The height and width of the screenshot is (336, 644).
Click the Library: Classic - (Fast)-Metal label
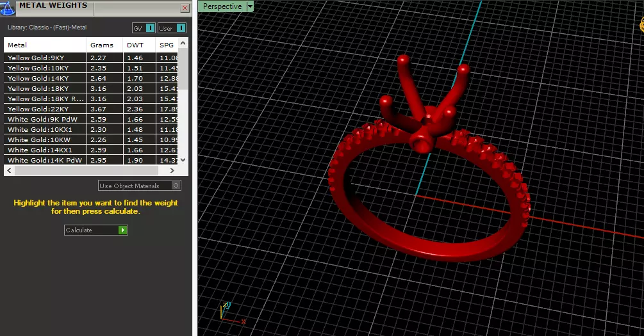point(47,28)
